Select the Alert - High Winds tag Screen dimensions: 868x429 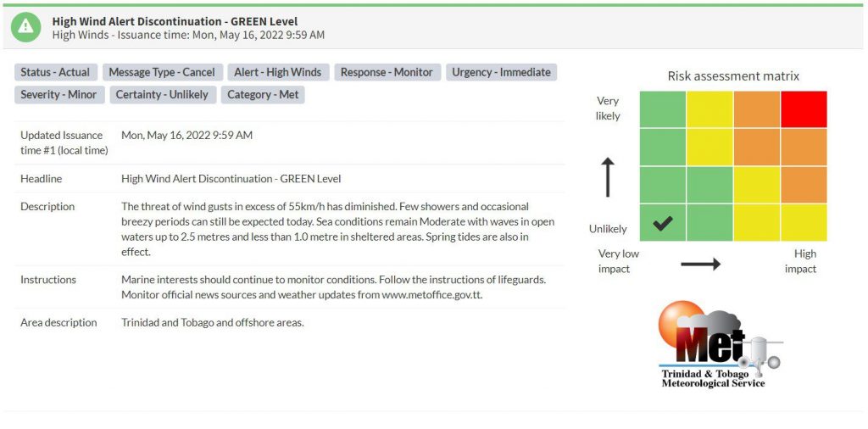(x=278, y=73)
